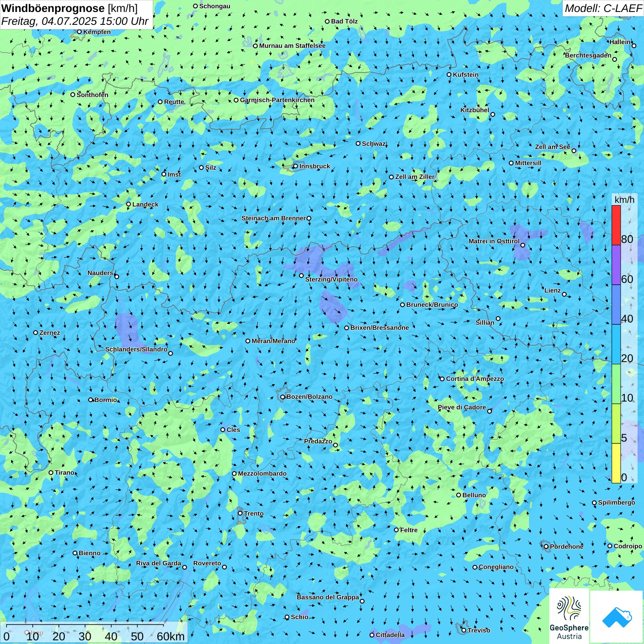Viewport: 644px width, 644px height.
Task: Click the GeoSphere Austria logo
Action: pos(569,616)
